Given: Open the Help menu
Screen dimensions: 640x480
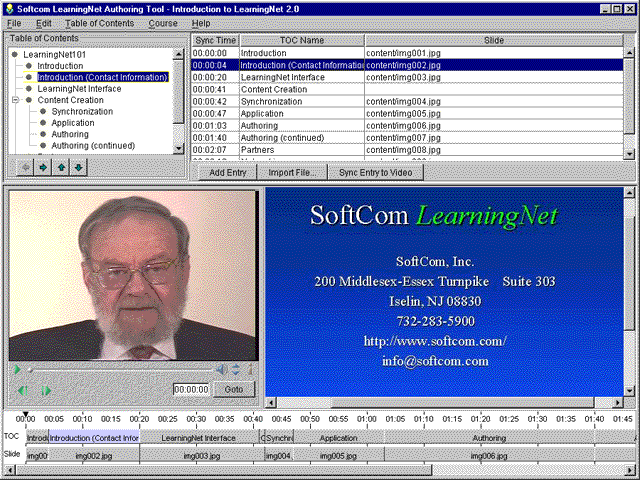Looking at the screenshot, I should tap(201, 23).
